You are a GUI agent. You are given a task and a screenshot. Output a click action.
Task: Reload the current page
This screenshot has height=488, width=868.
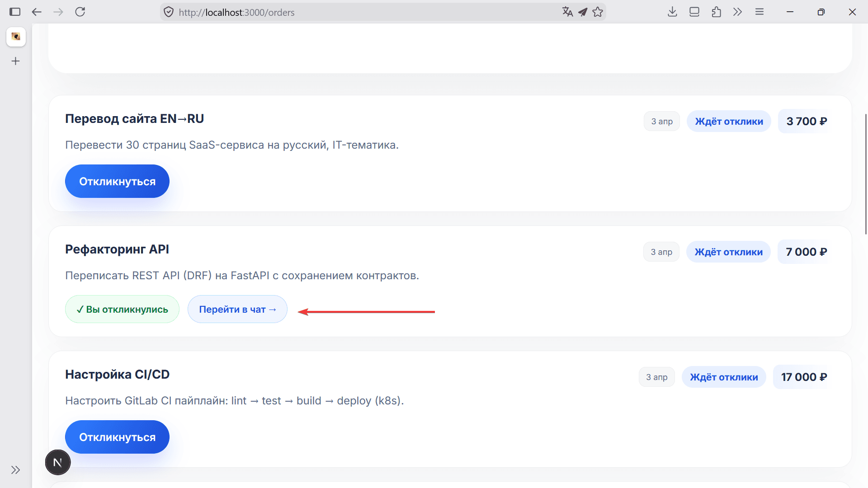pos(80,12)
